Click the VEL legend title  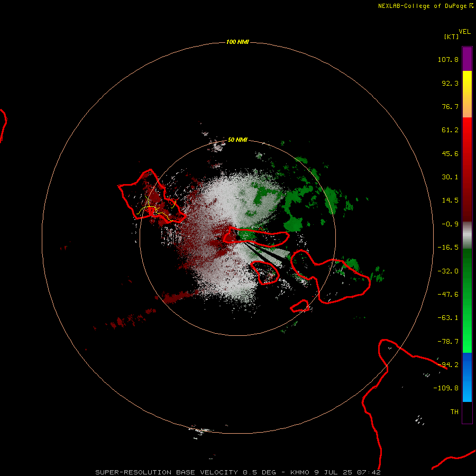pyautogui.click(x=464, y=32)
